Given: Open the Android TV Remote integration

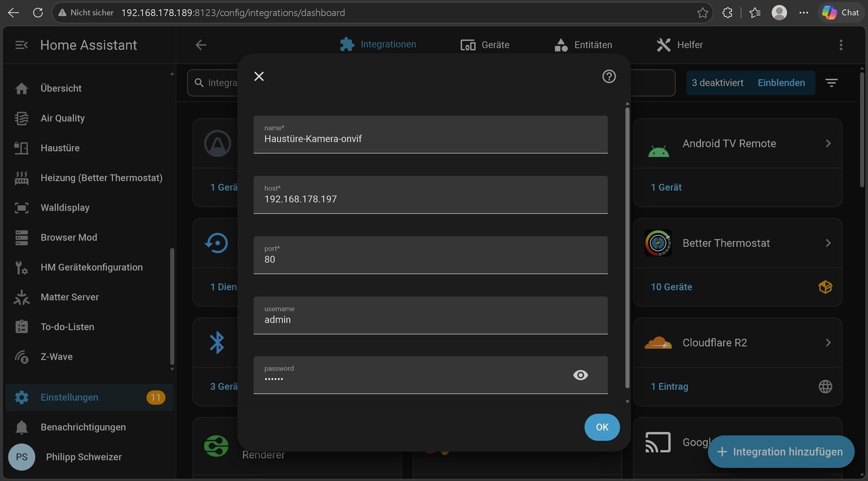Looking at the screenshot, I should point(738,144).
